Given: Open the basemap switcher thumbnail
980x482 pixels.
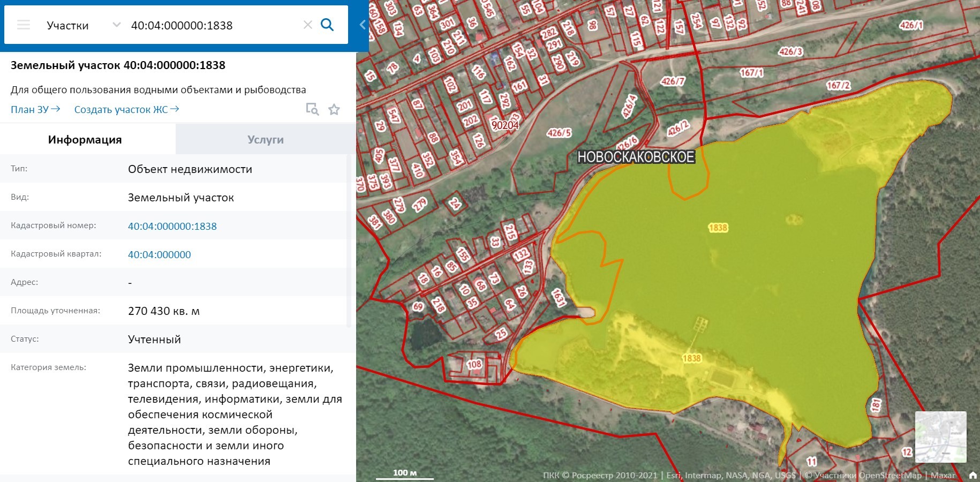Looking at the screenshot, I should pos(940,436).
